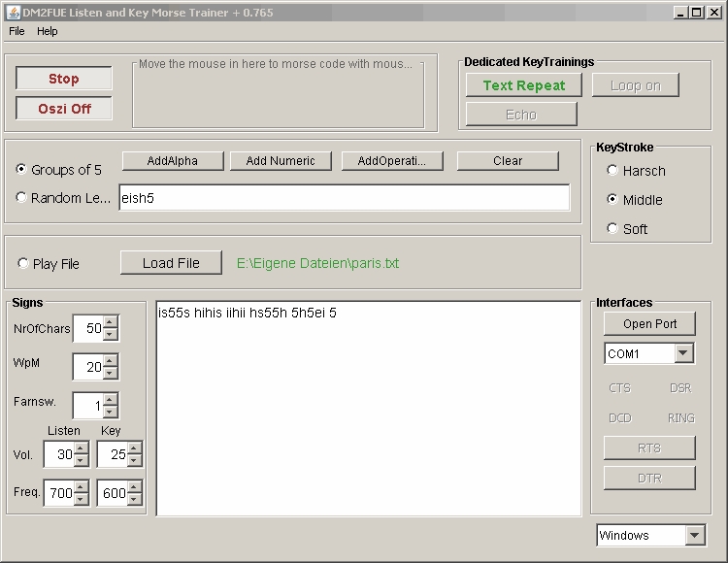Click inside the mouse morse code area
This screenshot has height=563, width=728.
[x=279, y=95]
